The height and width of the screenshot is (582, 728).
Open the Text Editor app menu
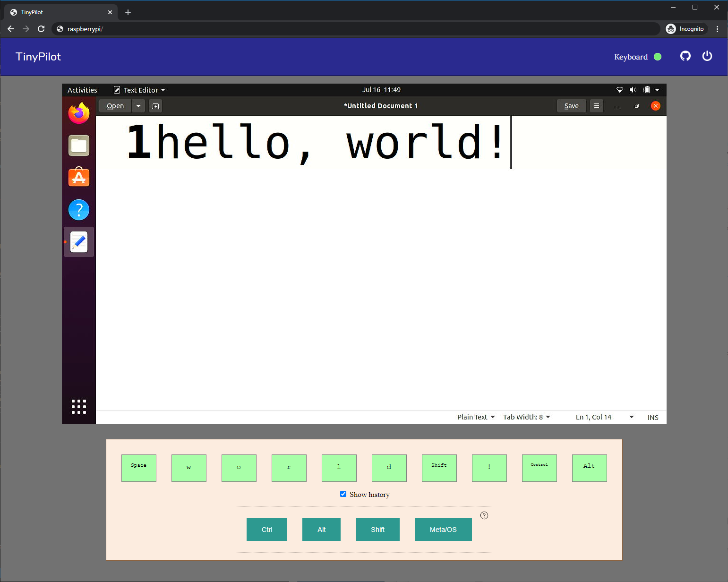coord(140,90)
